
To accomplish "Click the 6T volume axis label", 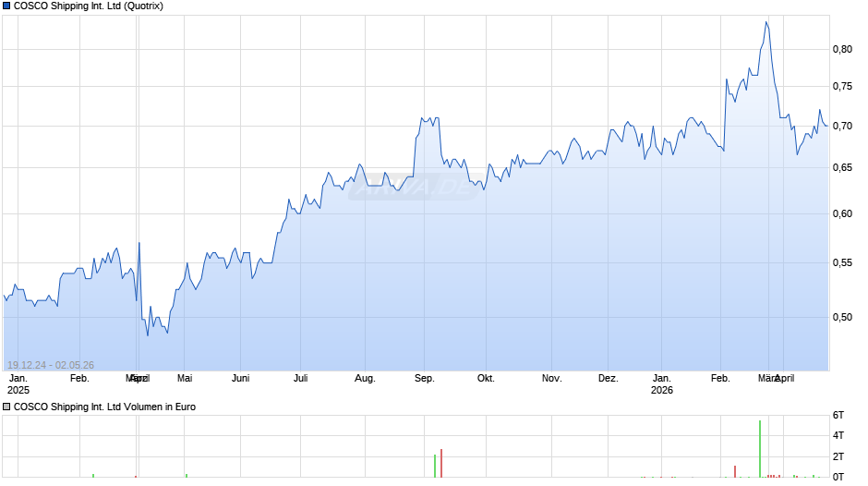I will [x=838, y=415].
